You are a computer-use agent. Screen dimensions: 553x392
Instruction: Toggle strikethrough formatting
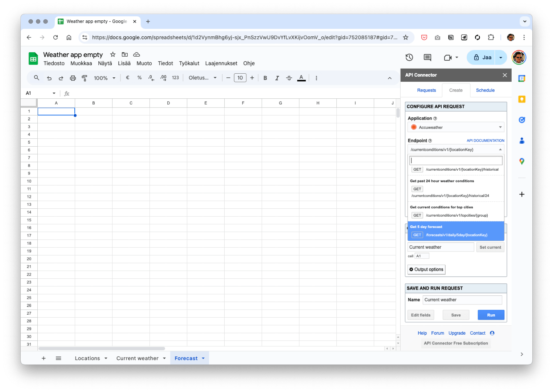[x=289, y=78]
